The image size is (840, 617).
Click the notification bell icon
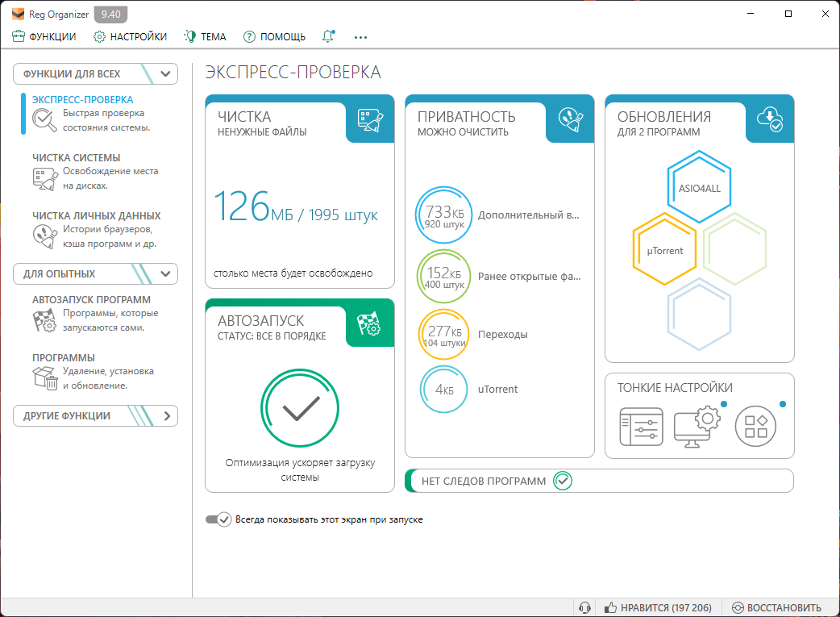[327, 36]
